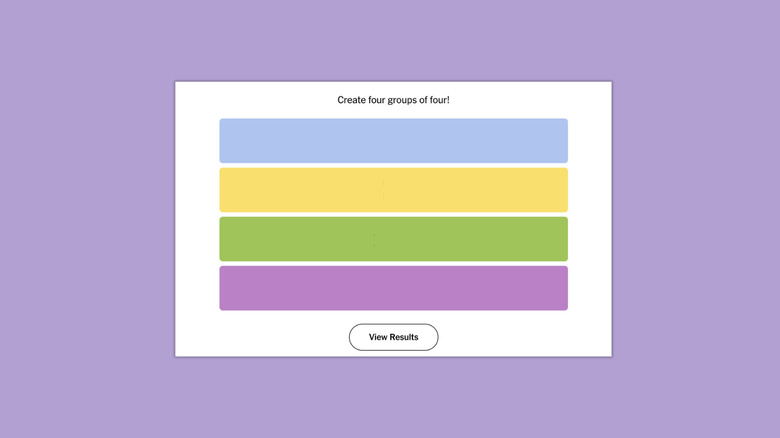Select the green group bar
The height and width of the screenshot is (438, 780).
pos(393,239)
